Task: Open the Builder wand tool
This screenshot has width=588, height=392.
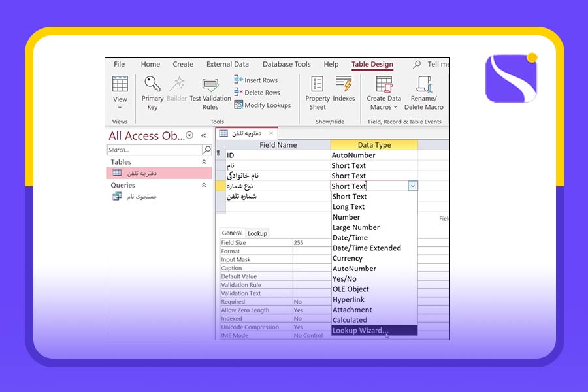Action: 176,90
